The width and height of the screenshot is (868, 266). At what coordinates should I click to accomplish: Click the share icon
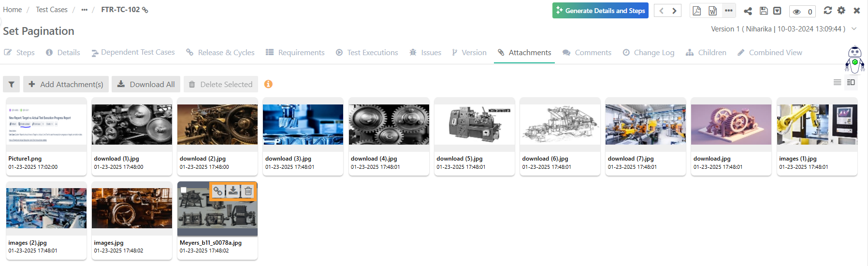748,11
